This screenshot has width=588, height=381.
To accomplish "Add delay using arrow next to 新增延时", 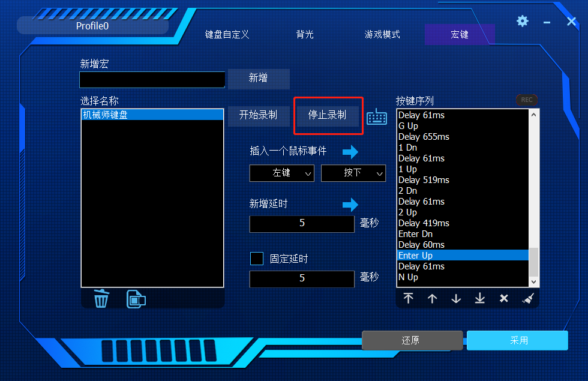I will click(x=350, y=205).
